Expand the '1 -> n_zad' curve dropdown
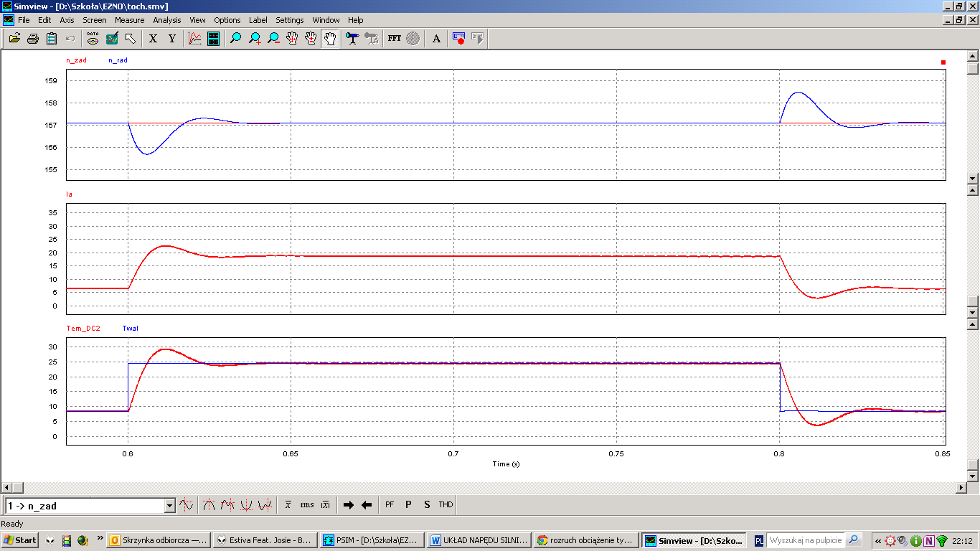Image resolution: width=980 pixels, height=551 pixels. point(170,506)
